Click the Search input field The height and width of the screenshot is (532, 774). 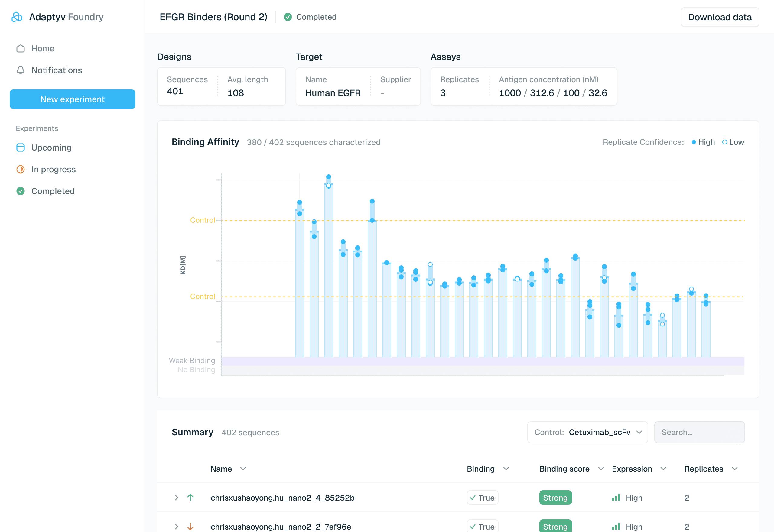pyautogui.click(x=699, y=432)
